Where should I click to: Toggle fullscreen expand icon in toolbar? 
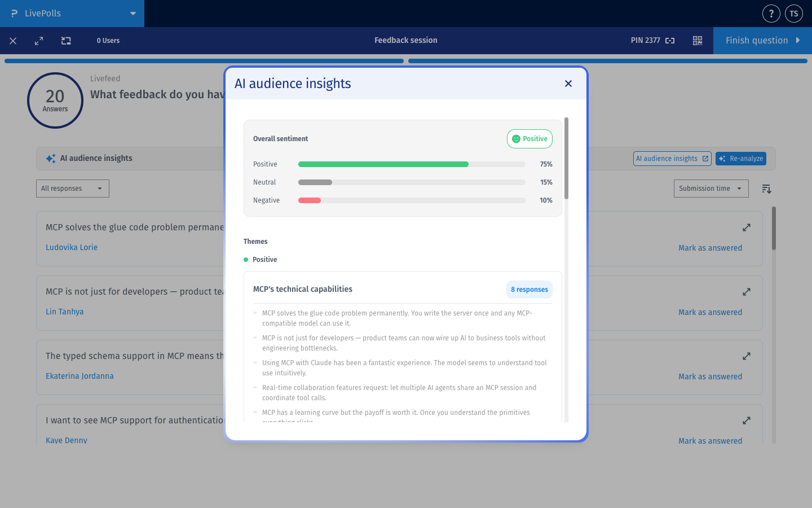click(x=39, y=41)
